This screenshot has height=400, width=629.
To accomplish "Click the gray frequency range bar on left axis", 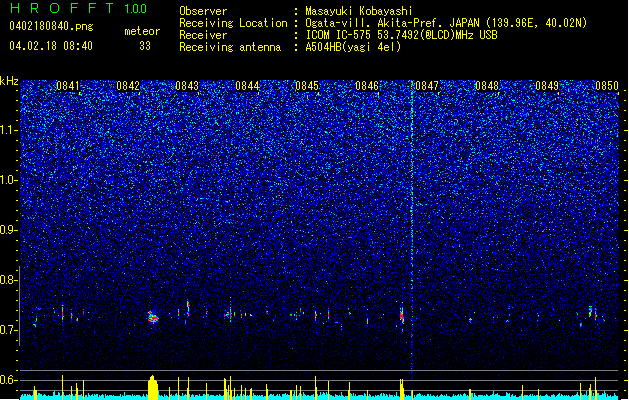I will tap(19, 305).
